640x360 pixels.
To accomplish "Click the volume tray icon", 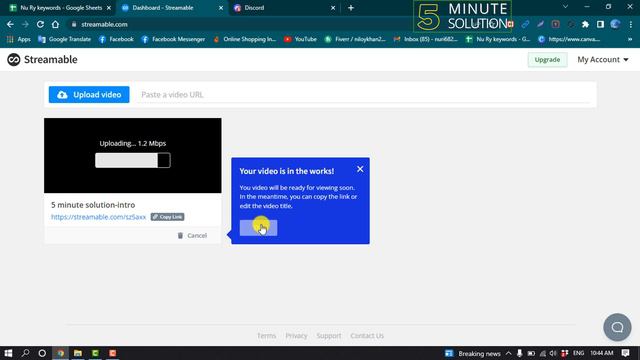I will coord(553,353).
